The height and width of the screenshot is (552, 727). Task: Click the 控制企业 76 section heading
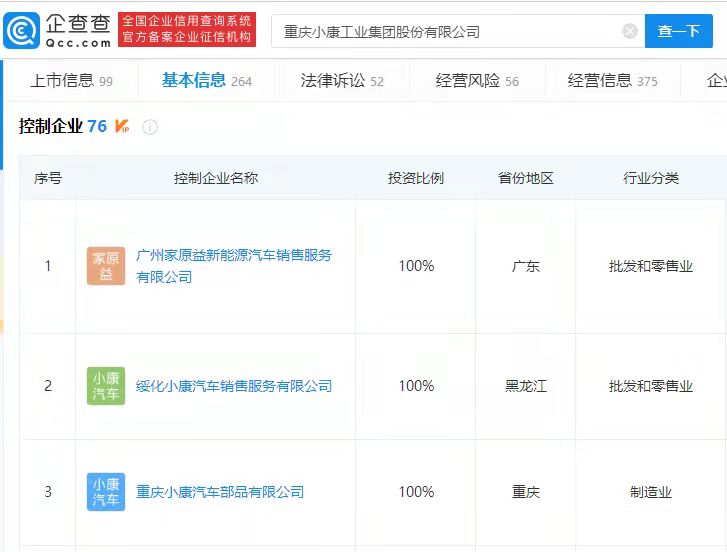(x=63, y=126)
